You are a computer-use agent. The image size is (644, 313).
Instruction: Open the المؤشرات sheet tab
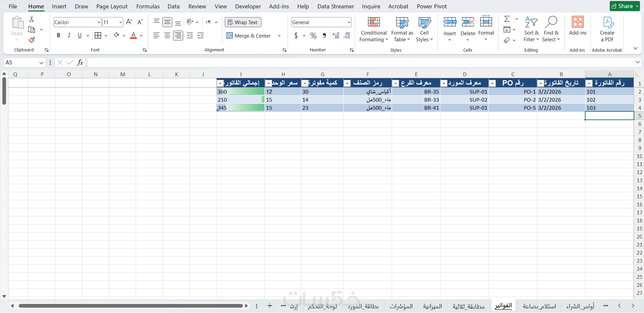click(401, 306)
